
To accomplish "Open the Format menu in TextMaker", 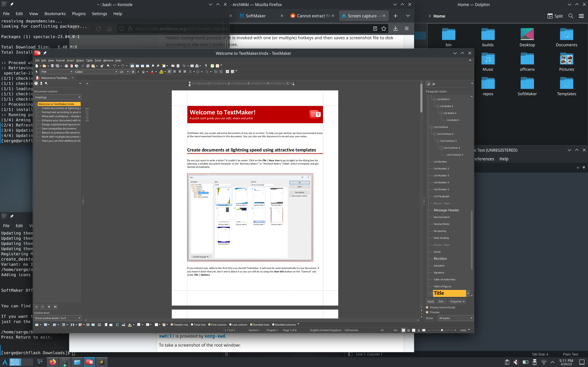I will pyautogui.click(x=60, y=60).
